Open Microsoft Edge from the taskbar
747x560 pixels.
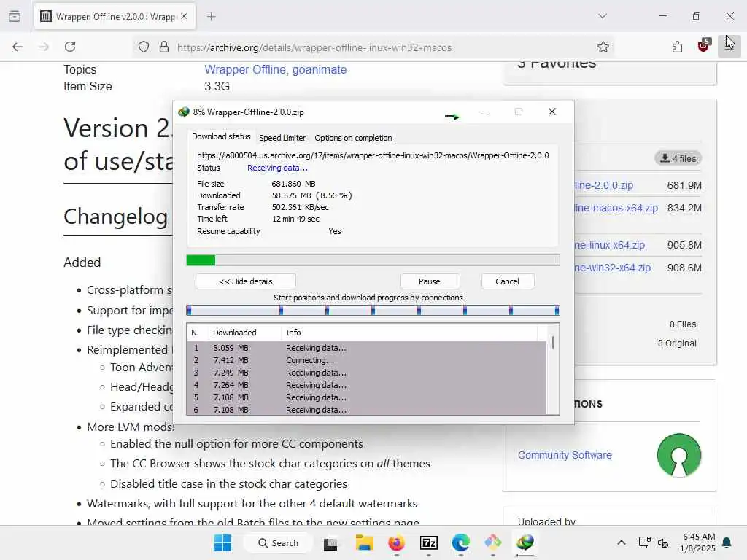(461, 542)
